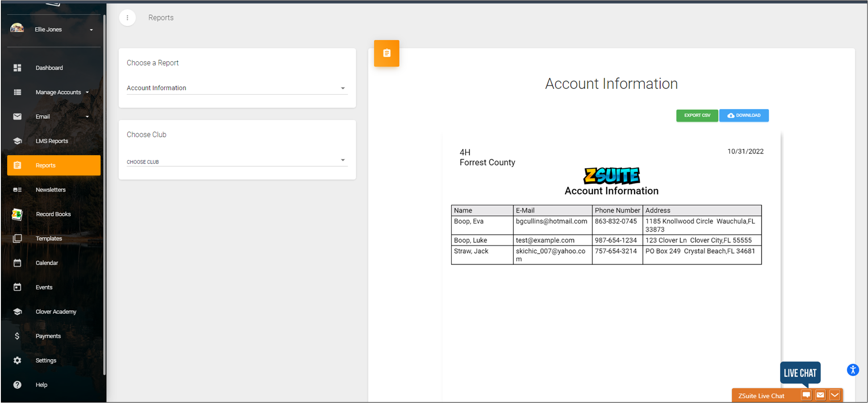Open the Live Chat speech bubble

coord(800,373)
